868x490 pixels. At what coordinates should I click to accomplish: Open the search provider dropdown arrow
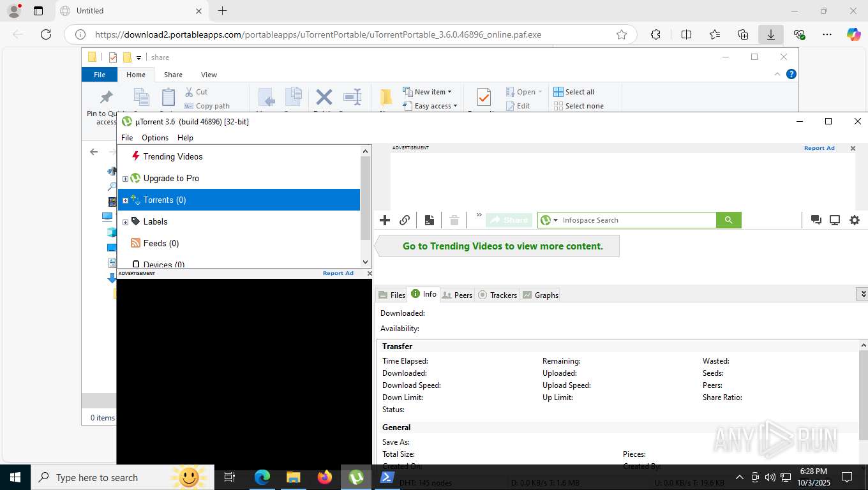(555, 220)
